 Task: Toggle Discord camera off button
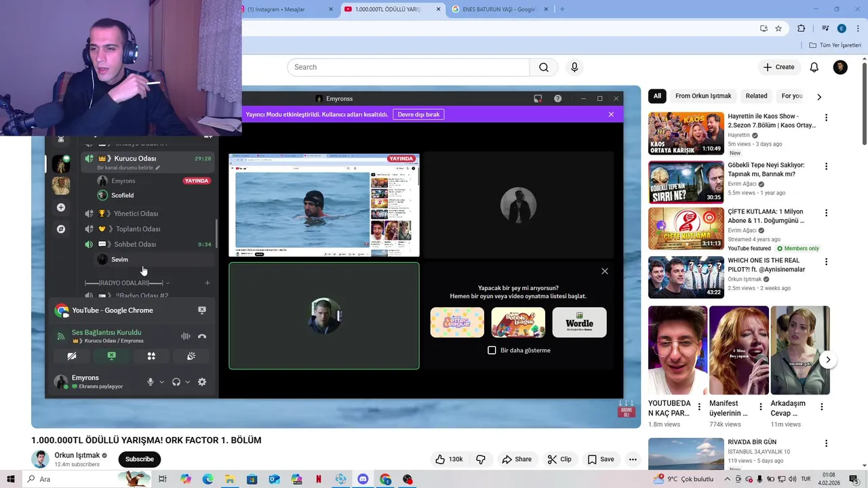72,356
